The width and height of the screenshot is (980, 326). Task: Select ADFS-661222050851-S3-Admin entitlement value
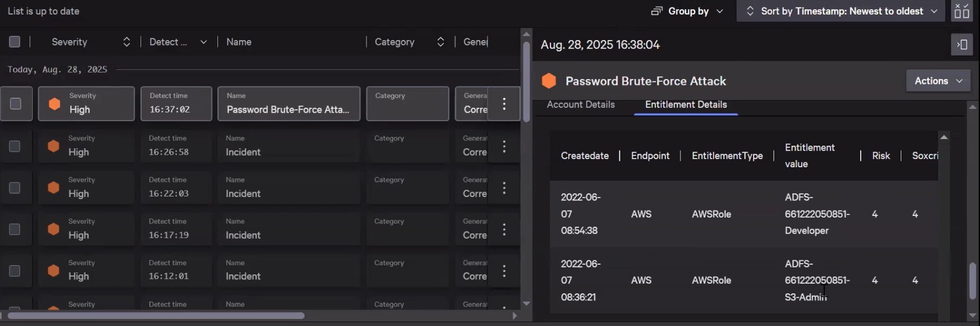click(x=817, y=280)
